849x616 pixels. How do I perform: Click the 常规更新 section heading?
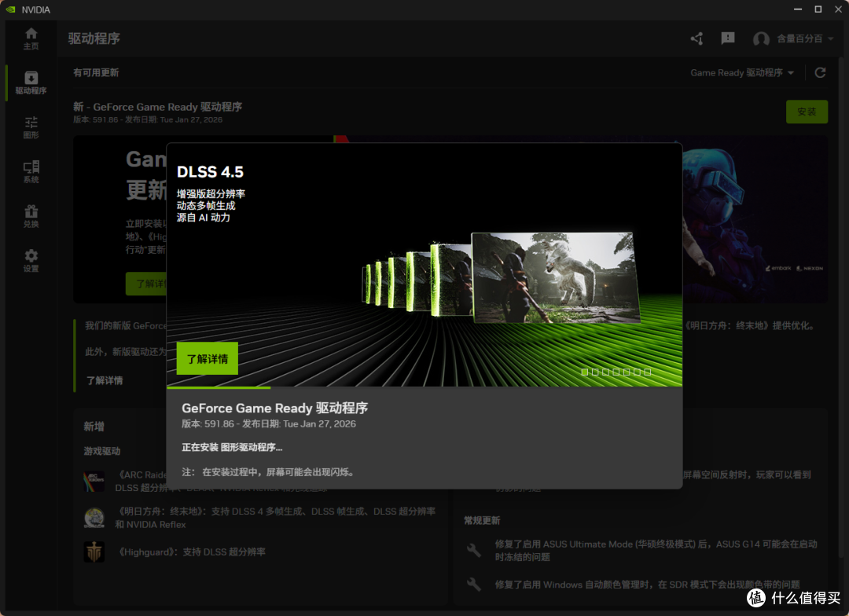(x=482, y=520)
